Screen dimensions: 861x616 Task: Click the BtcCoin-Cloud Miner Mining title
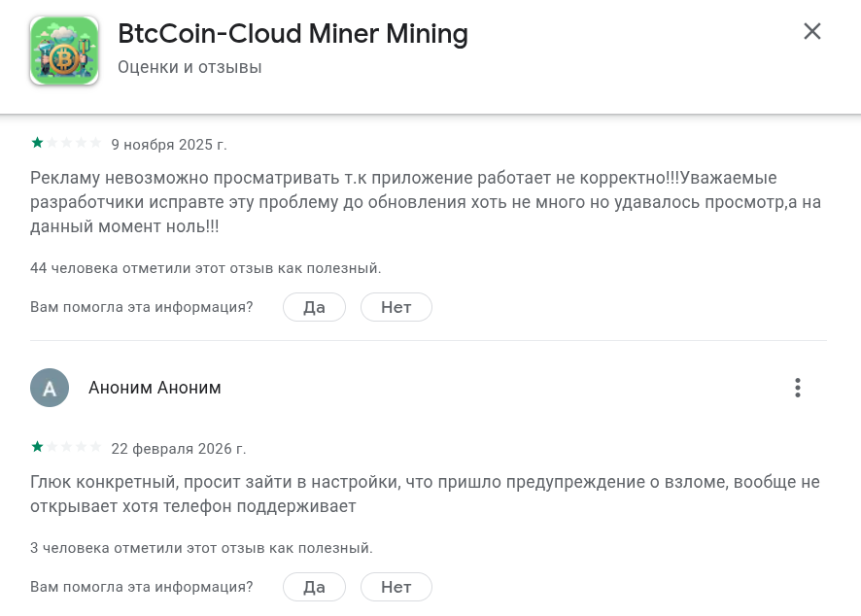[293, 33]
